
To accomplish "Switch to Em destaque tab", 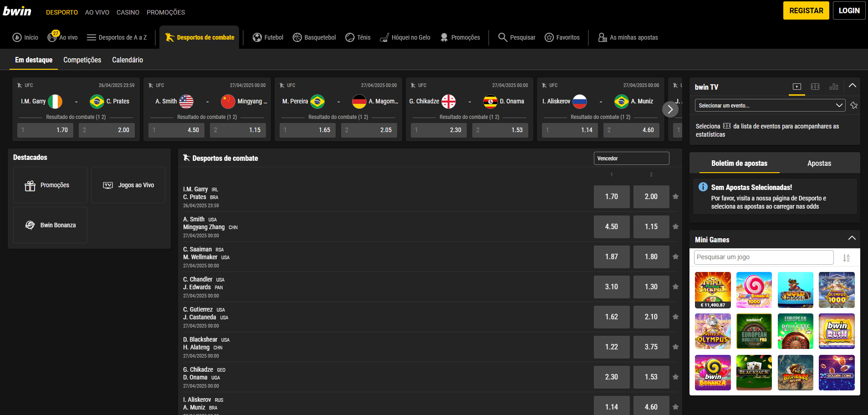I will pos(34,60).
